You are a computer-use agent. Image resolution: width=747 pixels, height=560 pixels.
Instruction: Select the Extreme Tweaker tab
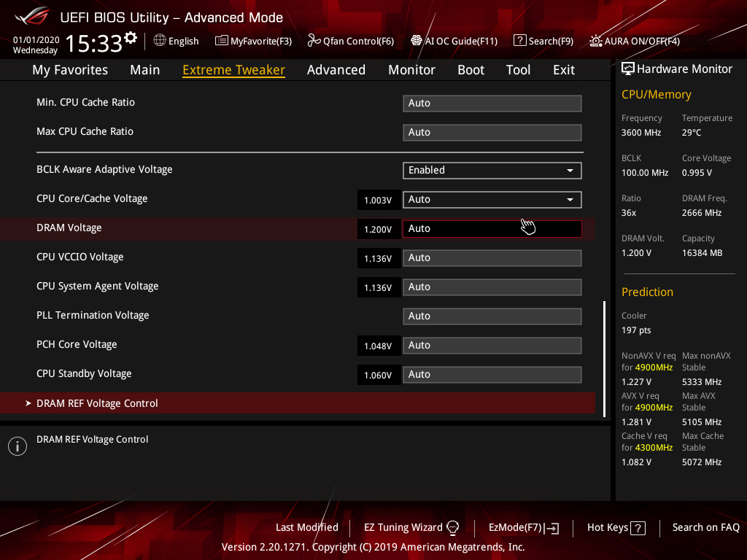click(x=234, y=70)
